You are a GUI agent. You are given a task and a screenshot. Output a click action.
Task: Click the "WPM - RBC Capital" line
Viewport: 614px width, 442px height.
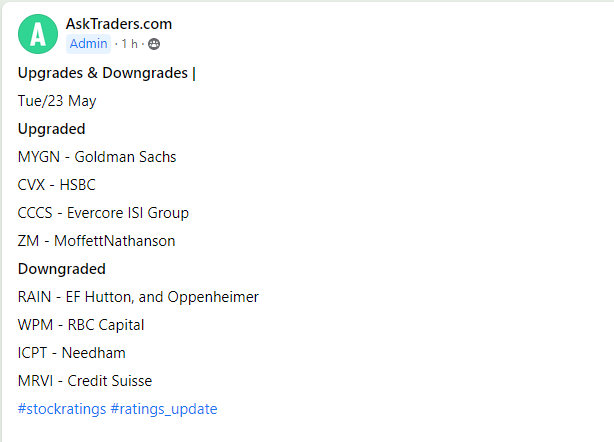(x=81, y=325)
